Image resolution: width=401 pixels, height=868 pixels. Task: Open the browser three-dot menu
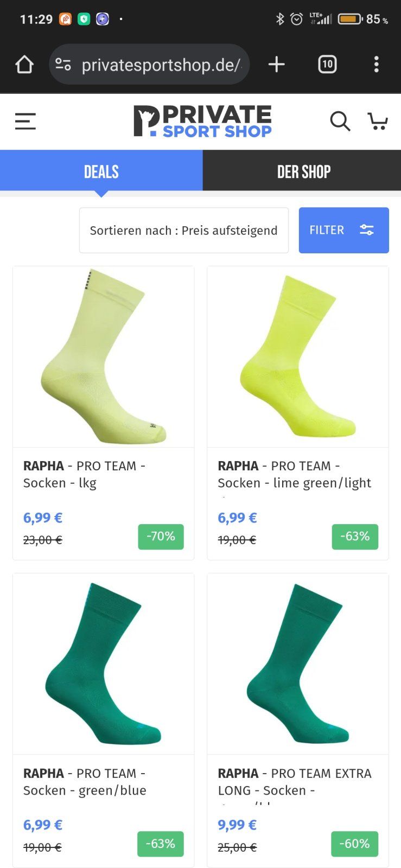(x=376, y=65)
